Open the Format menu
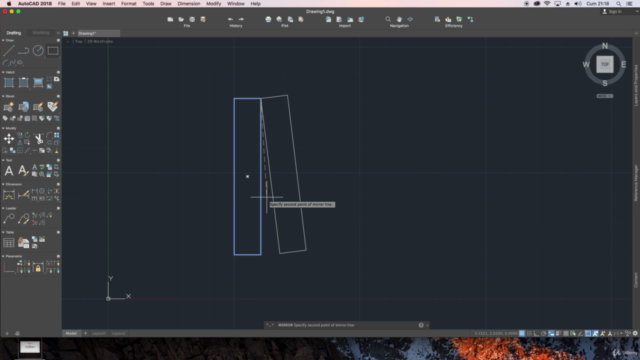Viewport: 640px width, 360px height. [x=129, y=4]
